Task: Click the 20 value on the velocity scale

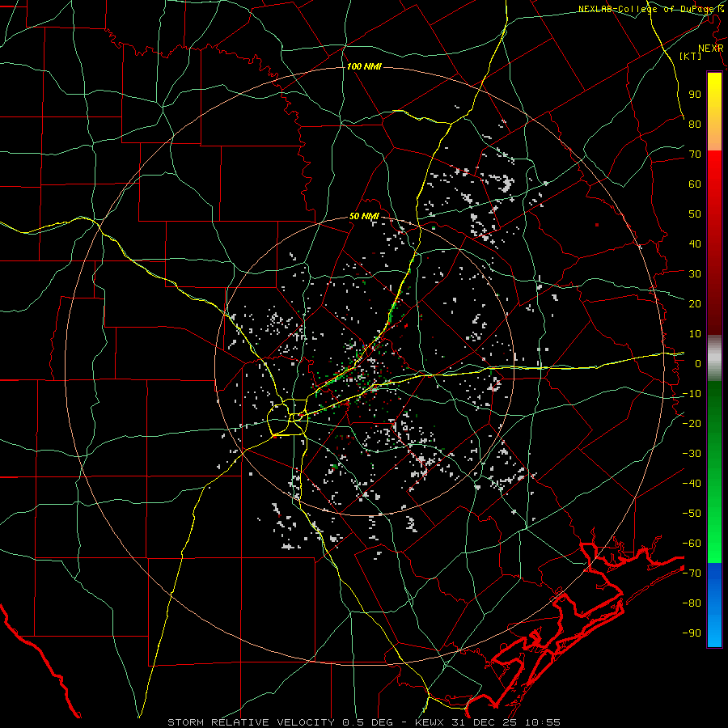Action: 695,304
